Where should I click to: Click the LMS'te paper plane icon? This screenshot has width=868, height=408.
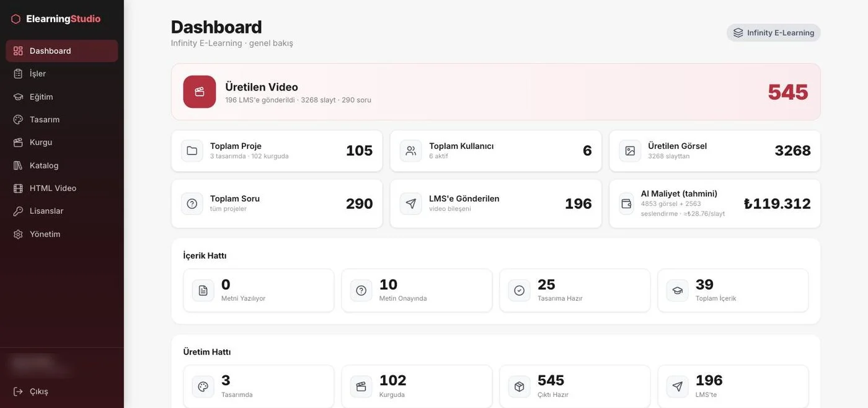click(x=678, y=386)
